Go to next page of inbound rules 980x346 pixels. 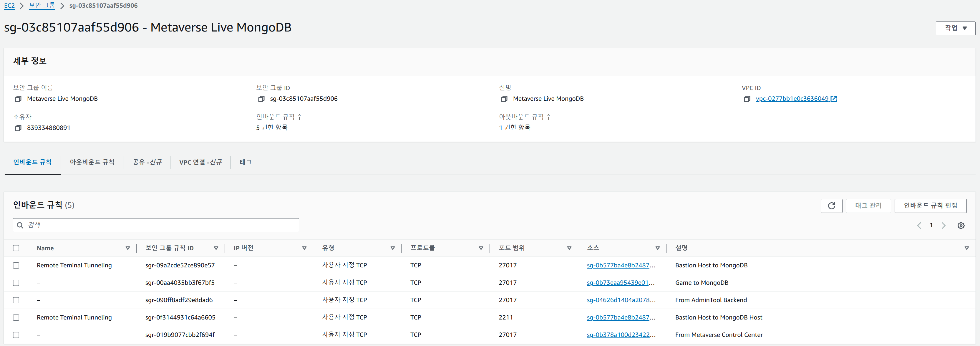tap(943, 226)
